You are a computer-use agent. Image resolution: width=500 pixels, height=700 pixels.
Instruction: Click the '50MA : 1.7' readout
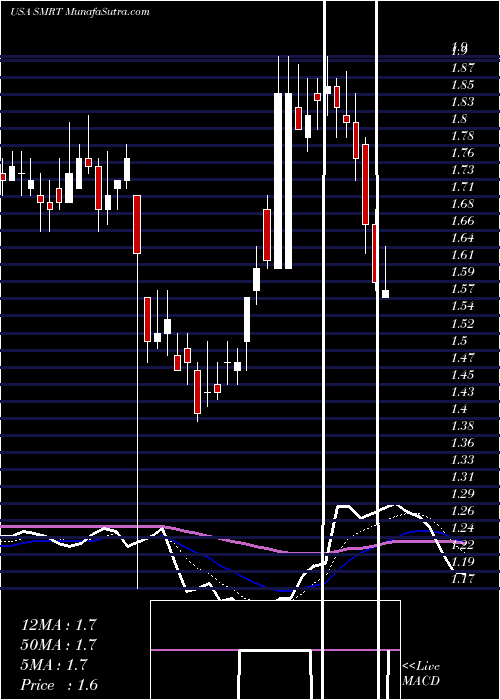click(58, 645)
